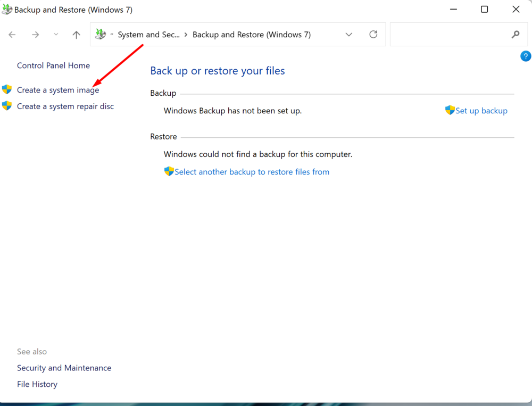Open Security and Maintenance under See also
The image size is (532, 406).
64,368
